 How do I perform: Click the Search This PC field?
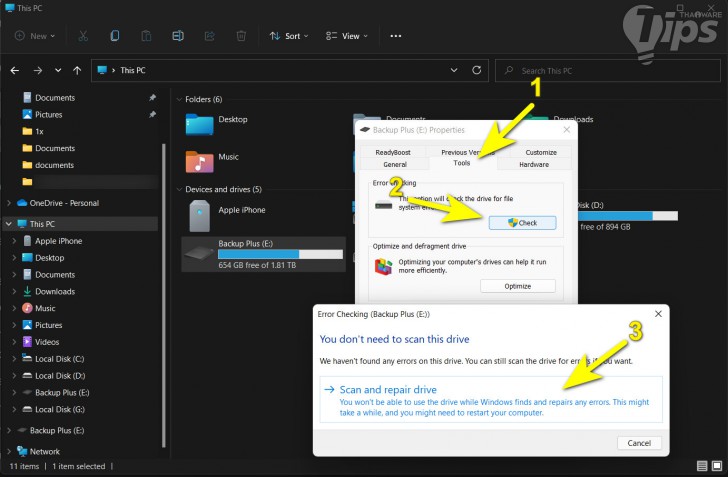608,71
